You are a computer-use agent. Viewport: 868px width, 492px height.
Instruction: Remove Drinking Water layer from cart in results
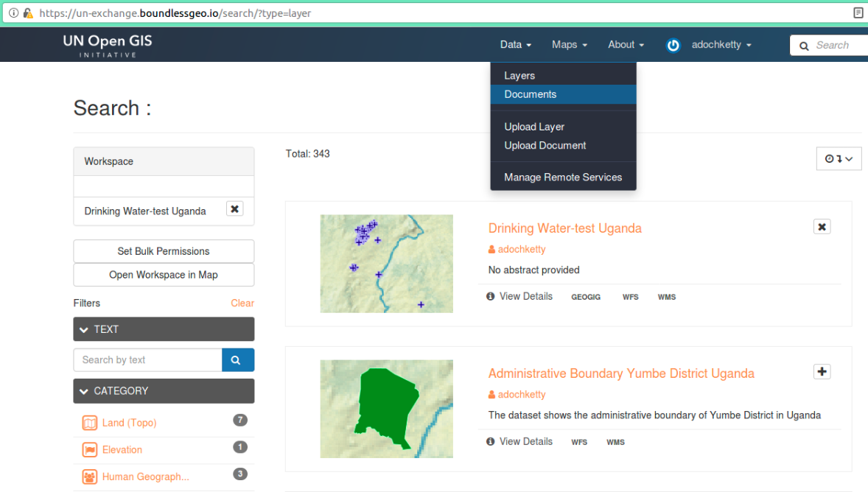click(822, 227)
